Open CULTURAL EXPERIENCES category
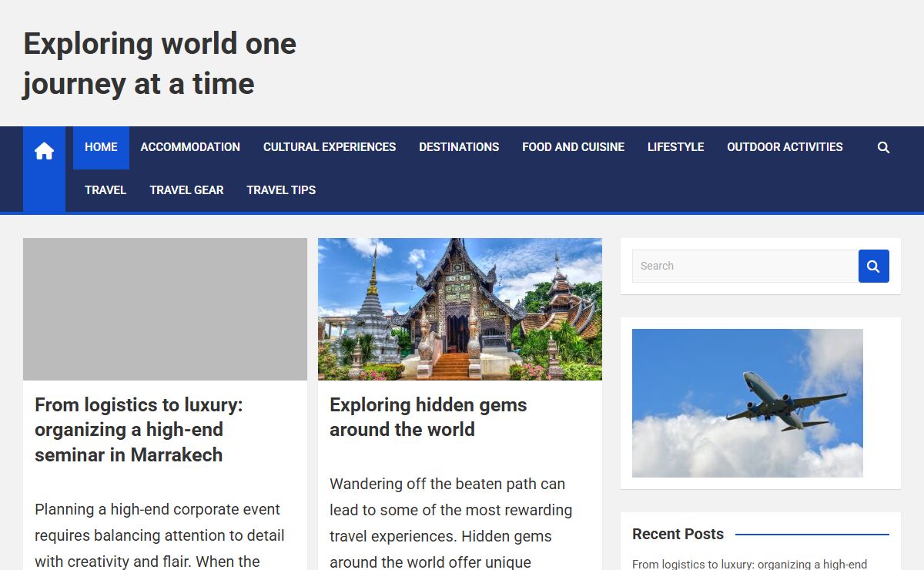The height and width of the screenshot is (570, 924). [330, 147]
